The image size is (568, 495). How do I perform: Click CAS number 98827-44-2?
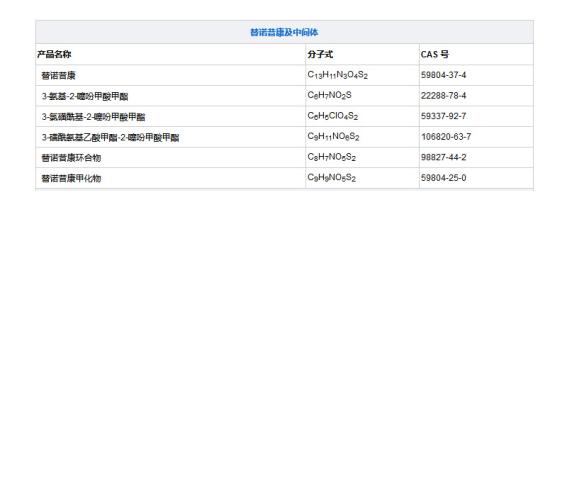pyautogui.click(x=443, y=157)
